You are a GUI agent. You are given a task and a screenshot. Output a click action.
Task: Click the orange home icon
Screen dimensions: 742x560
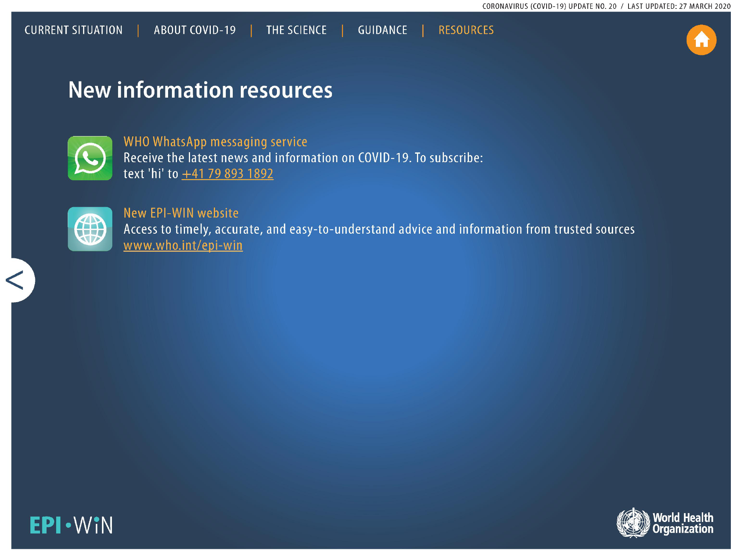click(701, 40)
